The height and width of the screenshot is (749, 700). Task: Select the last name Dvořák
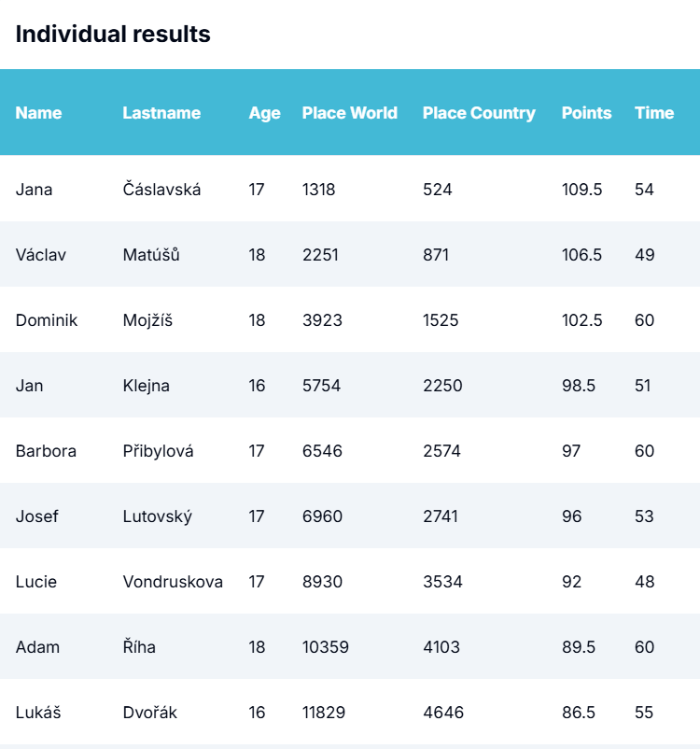[x=149, y=713]
